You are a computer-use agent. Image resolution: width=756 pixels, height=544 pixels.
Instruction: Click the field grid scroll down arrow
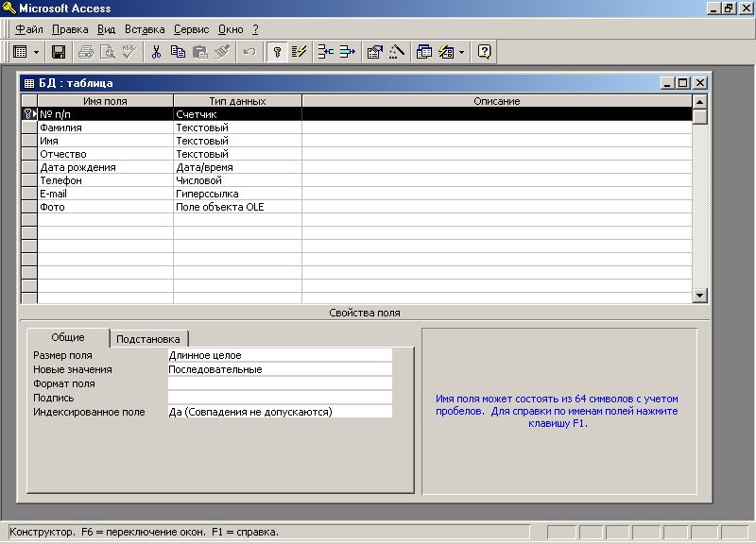coord(699,295)
